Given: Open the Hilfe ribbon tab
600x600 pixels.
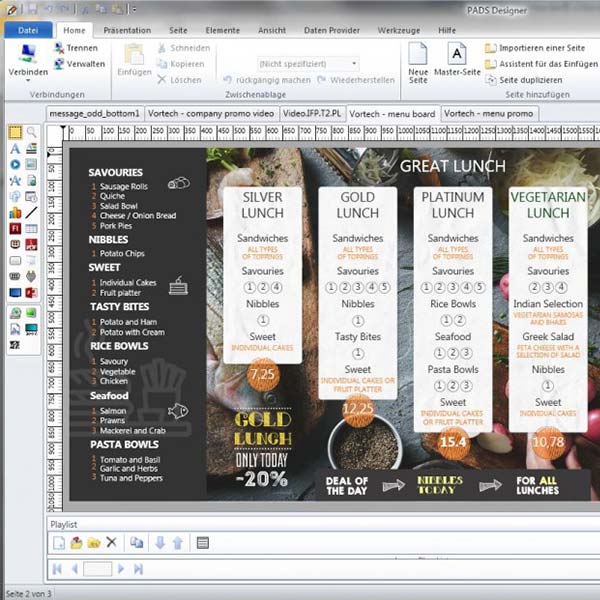Looking at the screenshot, I should point(447,30).
